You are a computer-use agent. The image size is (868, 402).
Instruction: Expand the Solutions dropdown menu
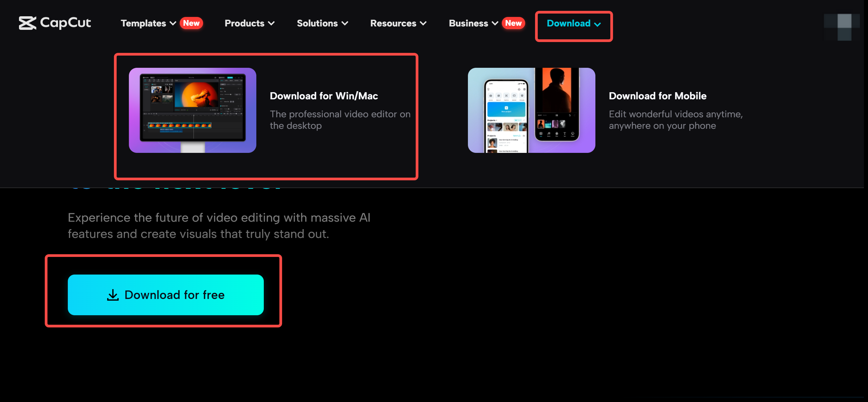coord(323,23)
